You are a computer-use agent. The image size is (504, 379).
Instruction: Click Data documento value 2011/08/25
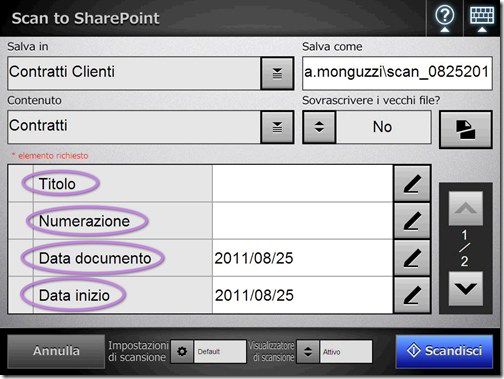pyautogui.click(x=254, y=258)
